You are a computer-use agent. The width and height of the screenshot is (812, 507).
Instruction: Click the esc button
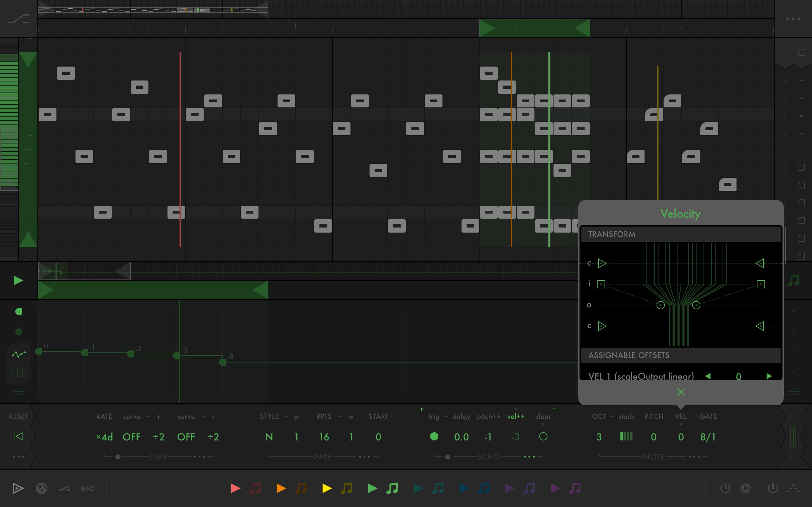pyautogui.click(x=87, y=488)
